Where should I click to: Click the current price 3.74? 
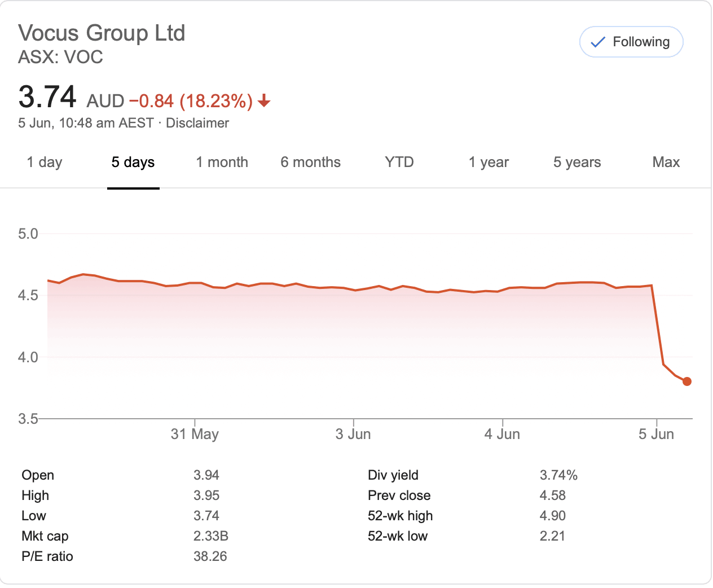pos(47,97)
